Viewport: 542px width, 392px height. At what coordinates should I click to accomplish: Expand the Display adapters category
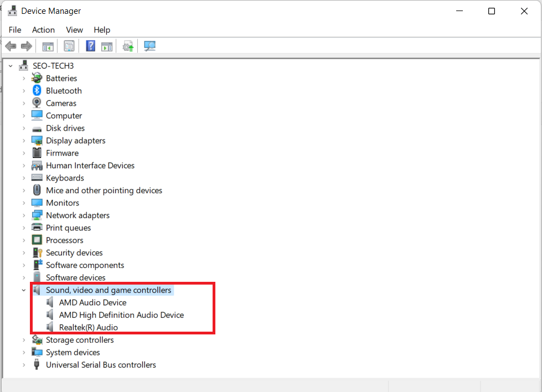click(x=23, y=140)
